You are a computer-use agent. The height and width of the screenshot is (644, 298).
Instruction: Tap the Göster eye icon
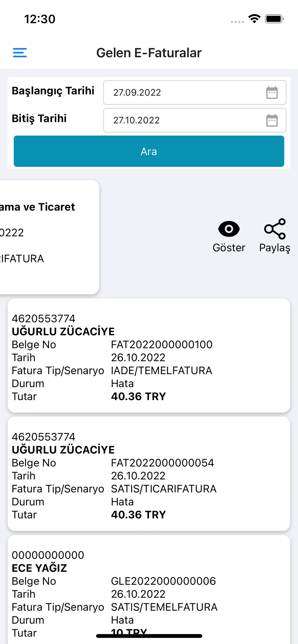229,229
